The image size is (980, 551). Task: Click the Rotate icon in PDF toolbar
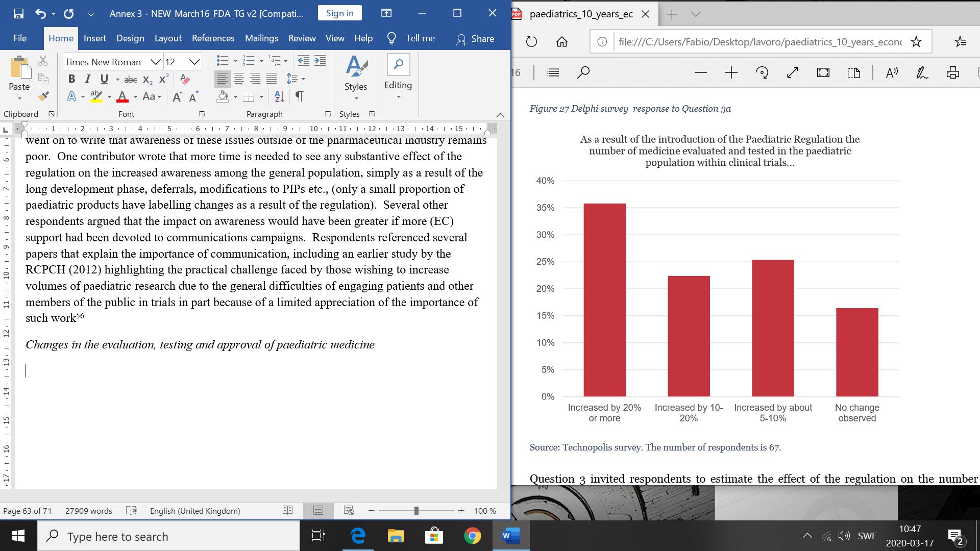click(762, 72)
